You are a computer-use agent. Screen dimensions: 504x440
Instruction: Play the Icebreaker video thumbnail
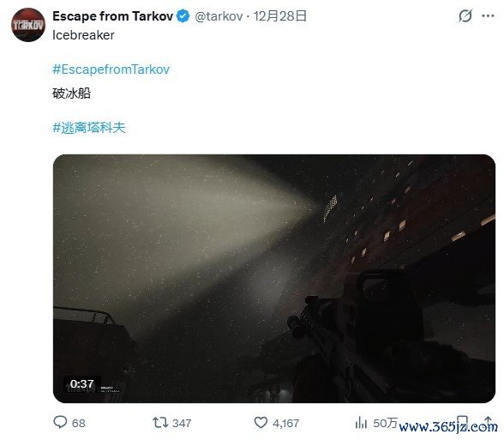(x=274, y=279)
